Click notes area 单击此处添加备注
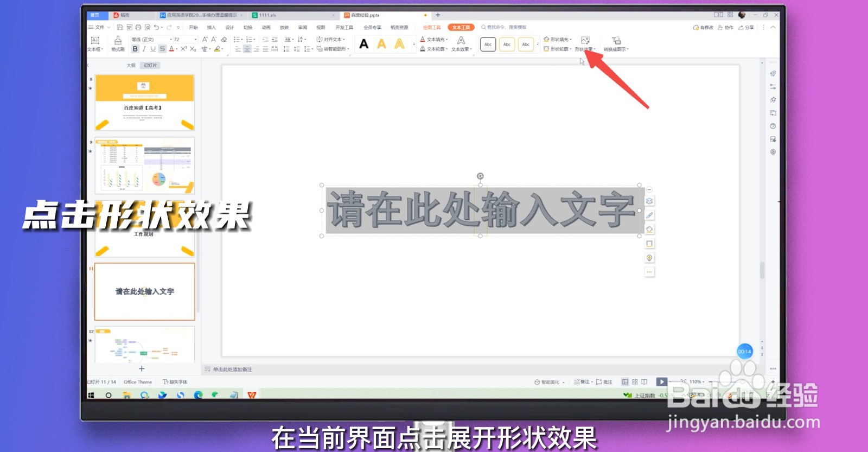This screenshot has height=452, width=868. [232, 370]
